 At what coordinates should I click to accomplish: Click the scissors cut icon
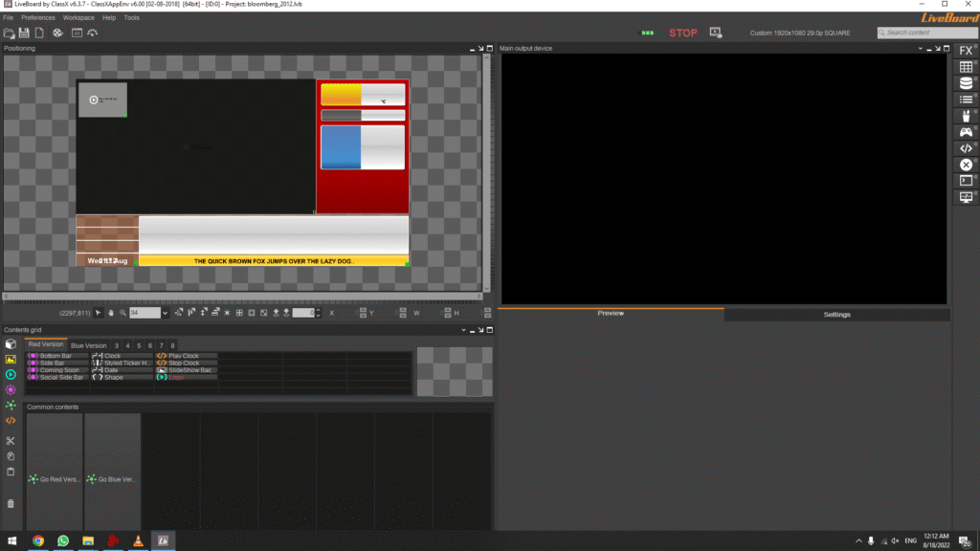click(x=11, y=441)
